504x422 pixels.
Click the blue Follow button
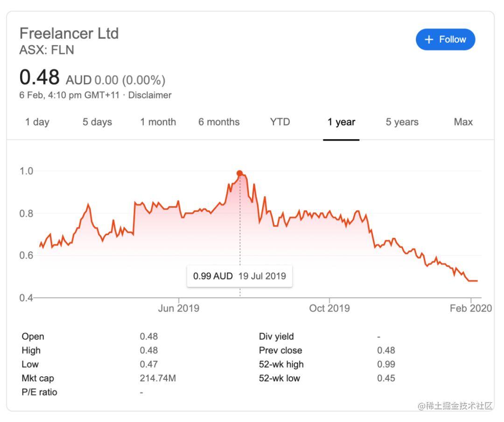coord(446,40)
